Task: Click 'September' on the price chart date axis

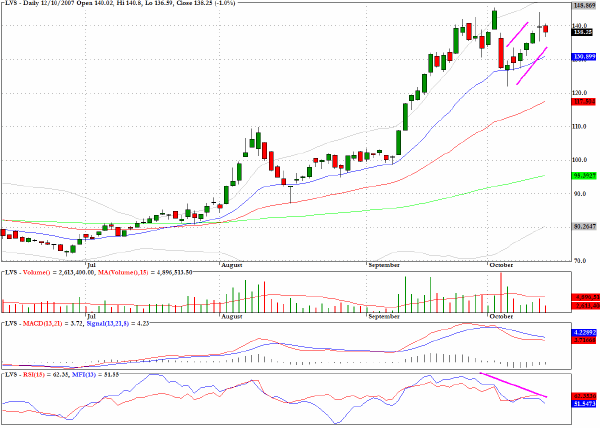Action: point(384,265)
